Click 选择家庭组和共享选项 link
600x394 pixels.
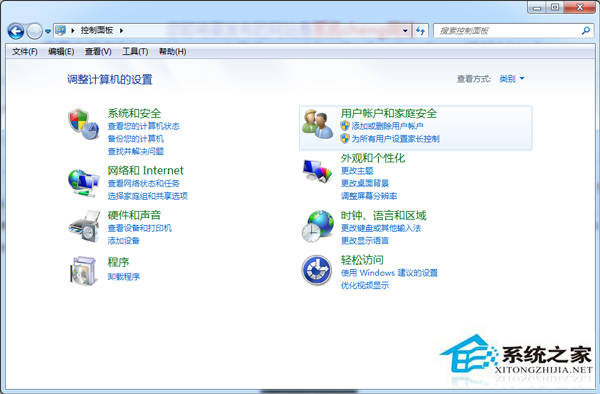[148, 196]
